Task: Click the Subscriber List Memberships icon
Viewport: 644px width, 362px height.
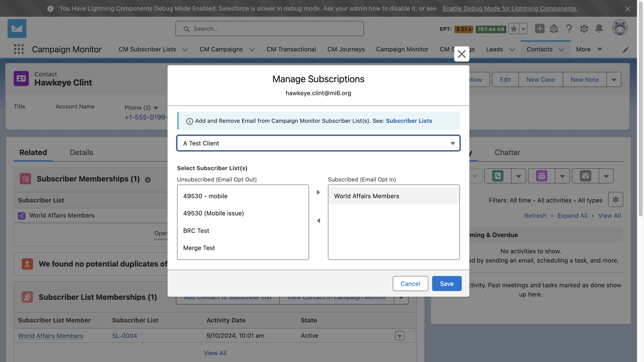Action: tap(27, 297)
